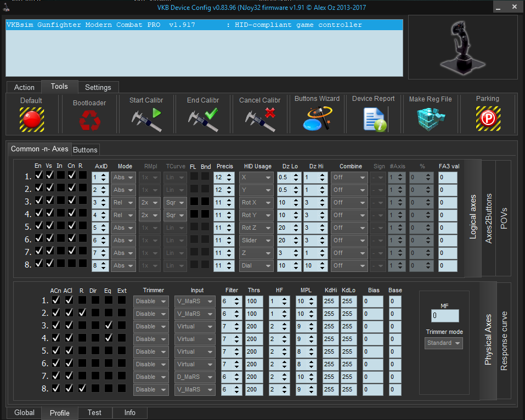Uncheck R checkbox for physical axis 2
Image resolution: width=525 pixels, height=420 pixels.
[82, 313]
